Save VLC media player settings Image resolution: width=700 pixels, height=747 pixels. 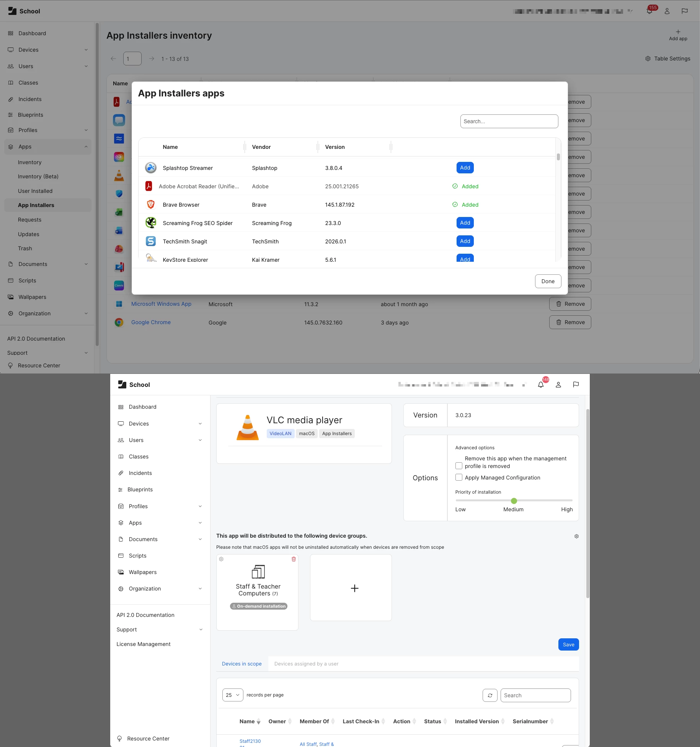568,644
